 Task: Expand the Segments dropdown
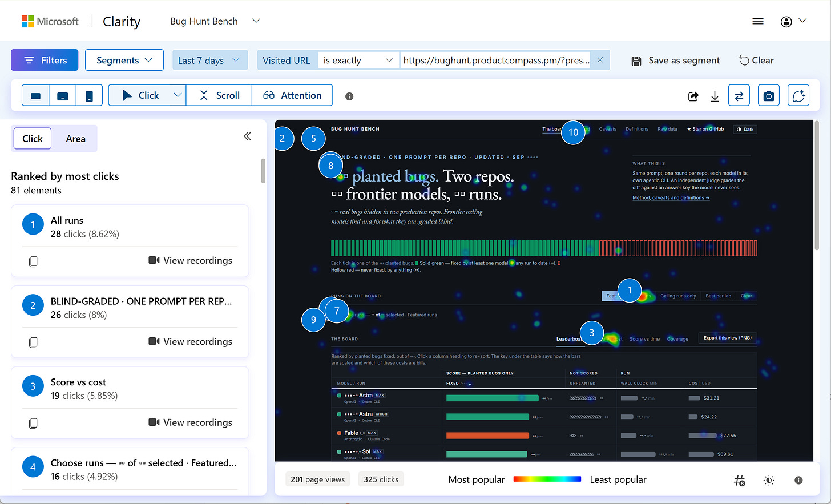point(124,60)
